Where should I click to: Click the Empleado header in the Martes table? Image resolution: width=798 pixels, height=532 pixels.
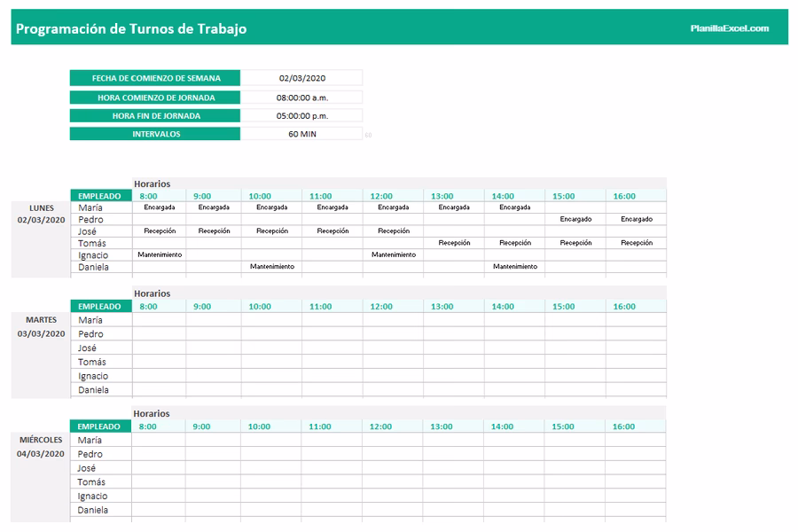tap(100, 306)
